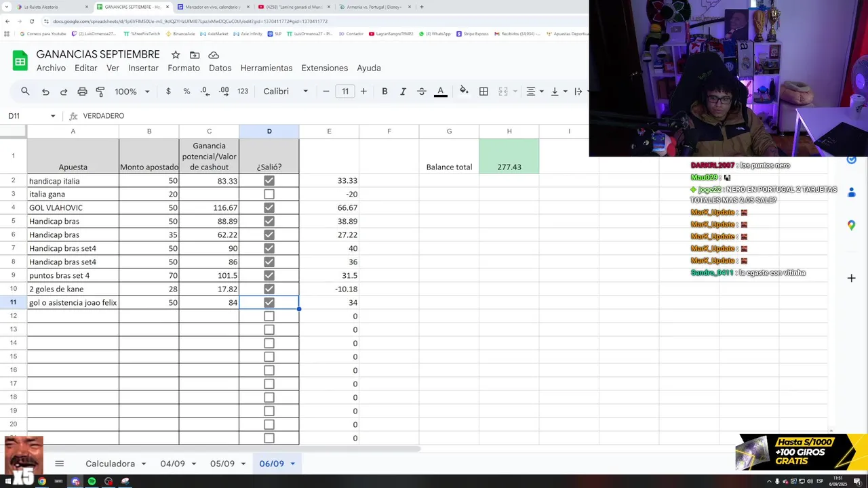Check the italia gana checkbox
The image size is (868, 488).
pyautogui.click(x=269, y=194)
